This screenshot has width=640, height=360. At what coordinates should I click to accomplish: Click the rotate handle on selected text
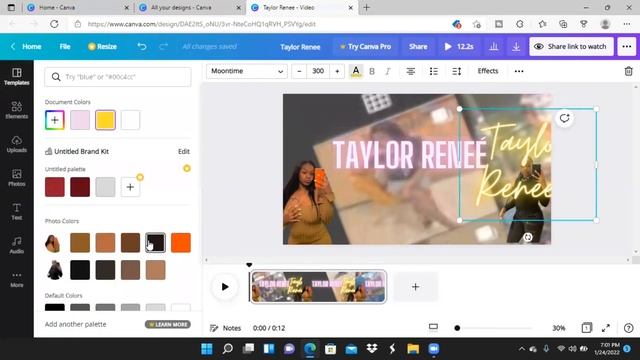[x=527, y=237]
